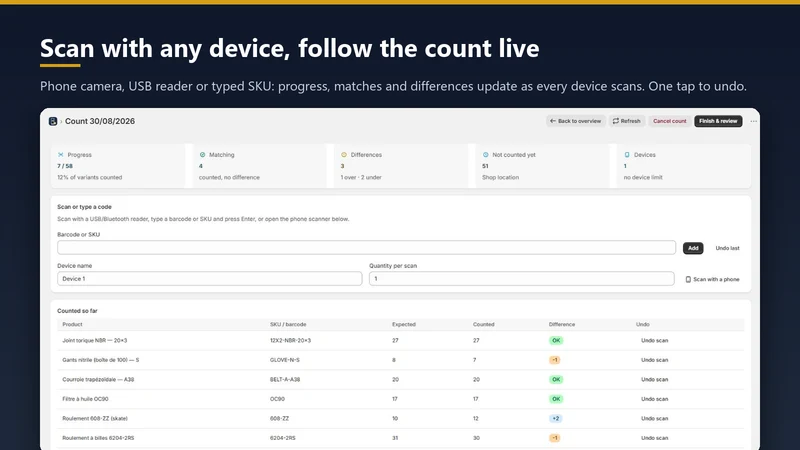This screenshot has width=800, height=450.
Task: Click the Difference column header
Action: (562, 324)
